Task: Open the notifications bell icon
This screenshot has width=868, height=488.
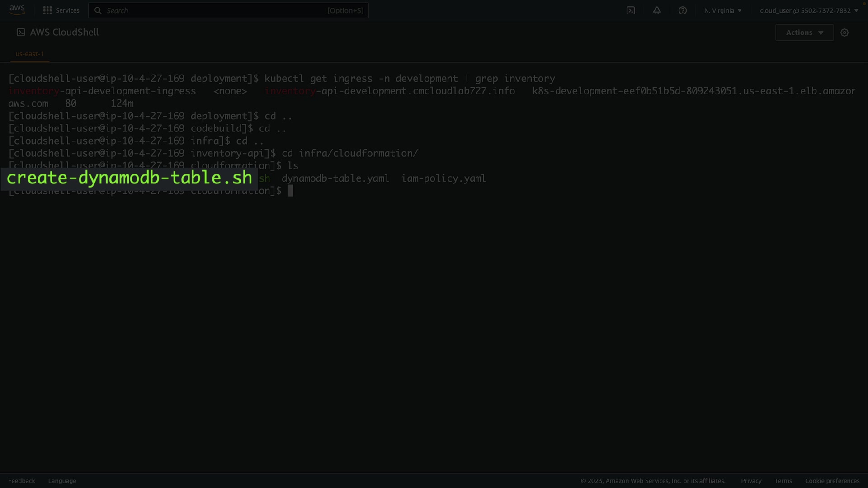Action: (657, 10)
